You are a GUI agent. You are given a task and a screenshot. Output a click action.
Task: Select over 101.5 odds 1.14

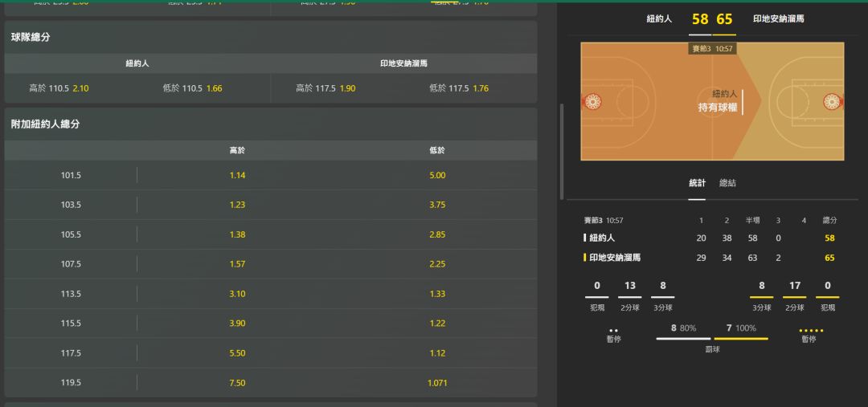(236, 175)
